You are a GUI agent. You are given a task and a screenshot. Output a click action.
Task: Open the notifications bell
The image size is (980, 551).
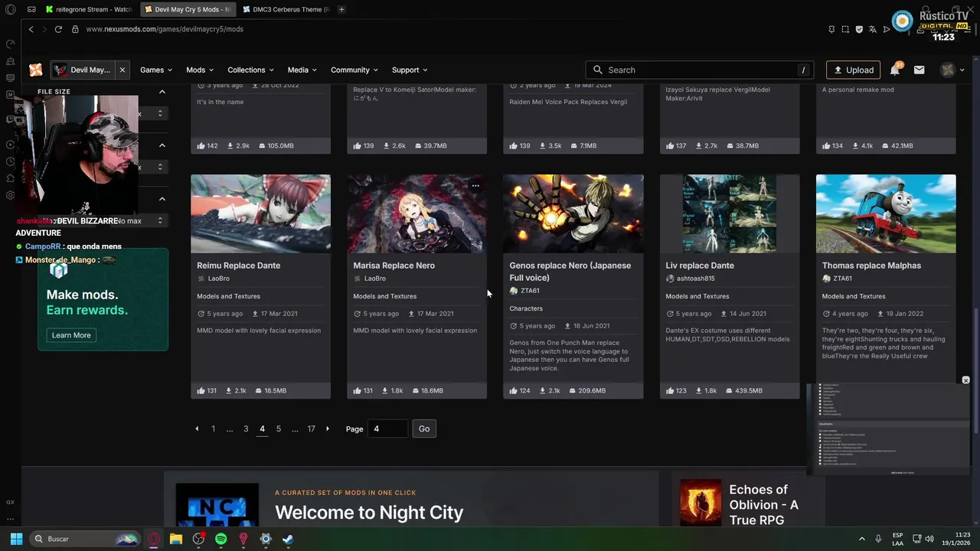pyautogui.click(x=894, y=70)
